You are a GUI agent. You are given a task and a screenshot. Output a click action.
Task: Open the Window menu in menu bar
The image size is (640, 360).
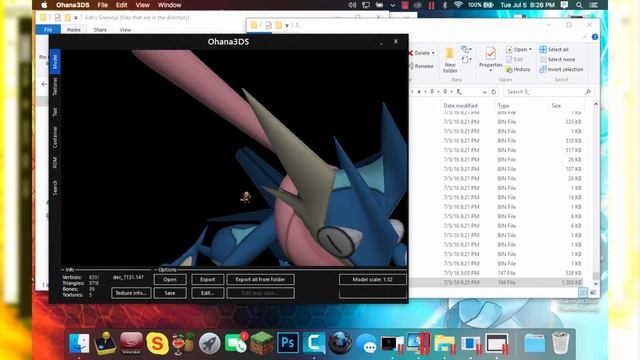tap(169, 5)
